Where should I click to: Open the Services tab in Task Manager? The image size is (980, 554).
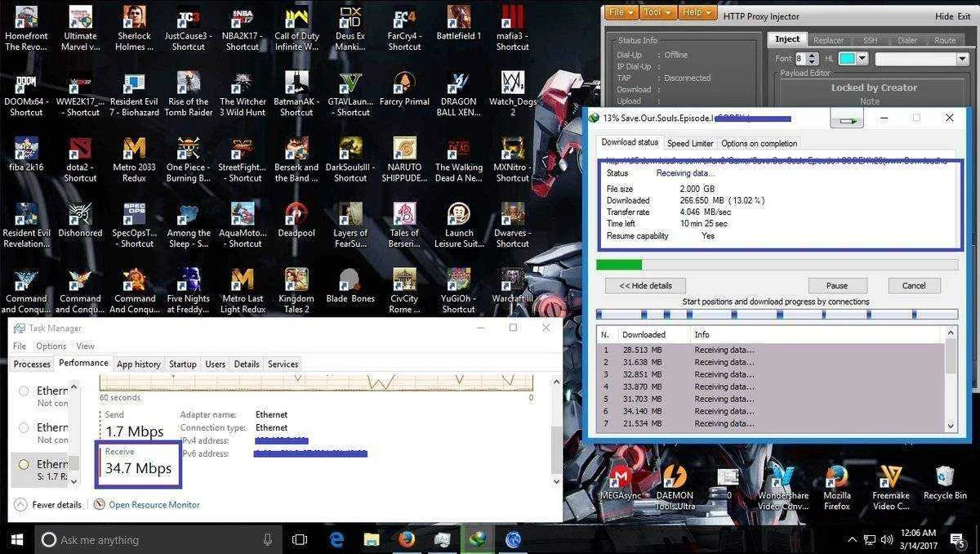(x=283, y=364)
